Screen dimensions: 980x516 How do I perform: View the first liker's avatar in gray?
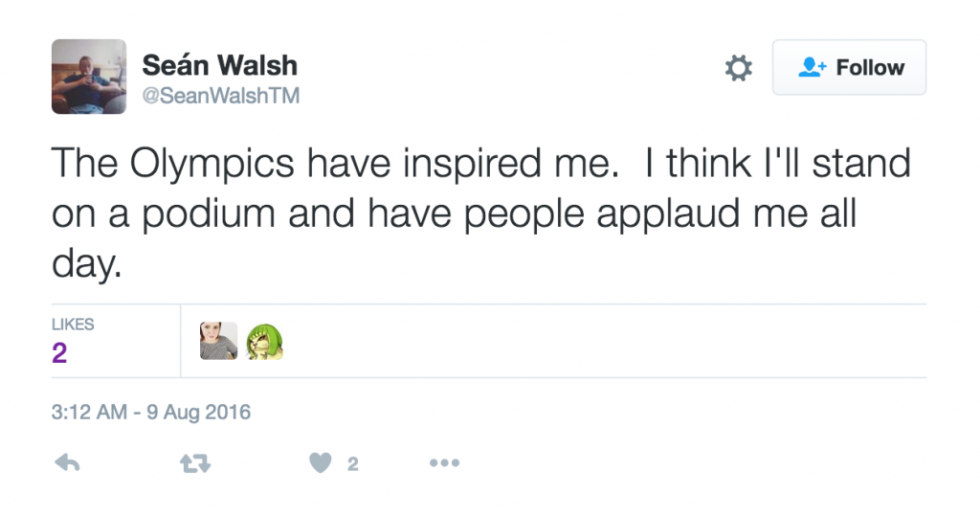(218, 341)
